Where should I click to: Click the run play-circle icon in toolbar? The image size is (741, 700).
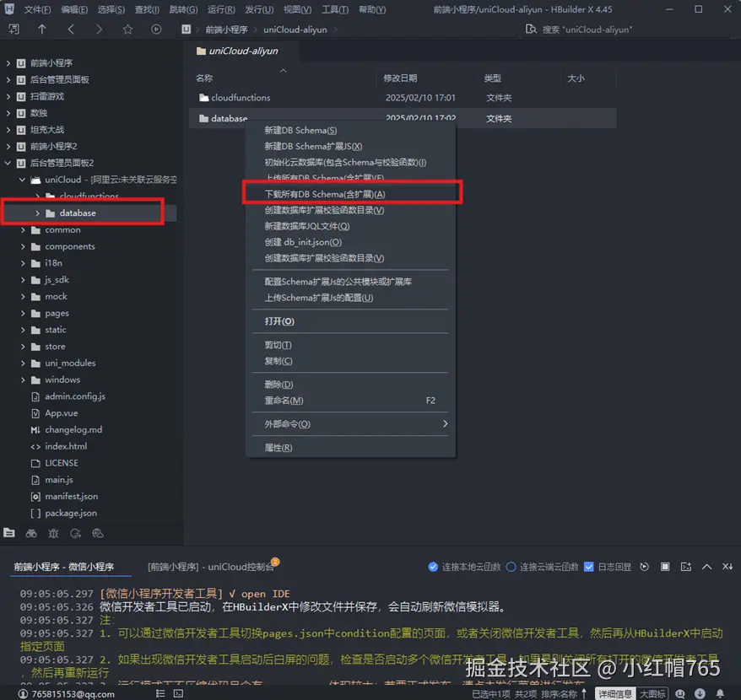156,30
